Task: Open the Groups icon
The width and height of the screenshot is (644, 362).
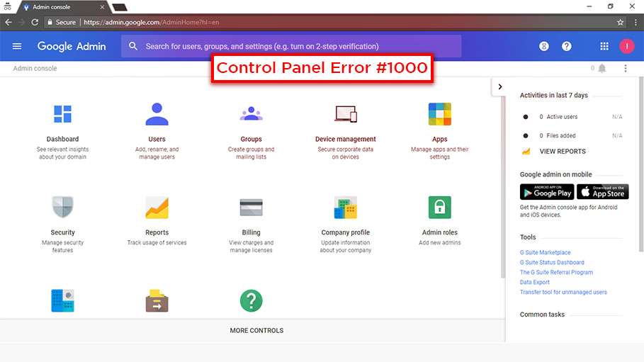Action: [251, 113]
